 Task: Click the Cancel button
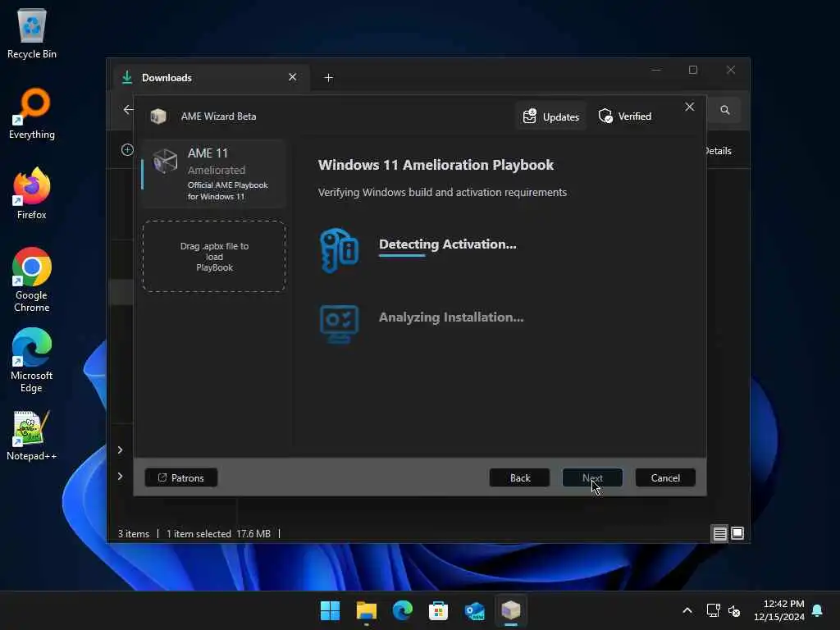[665, 477]
